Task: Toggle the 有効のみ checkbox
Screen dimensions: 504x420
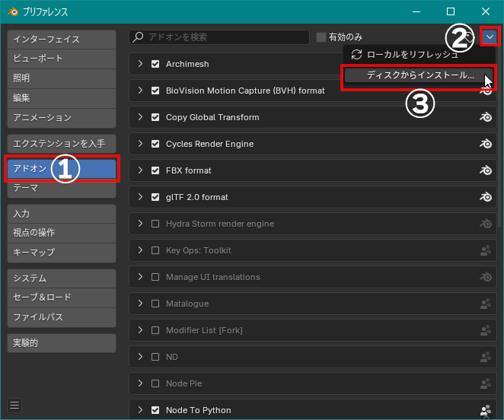Action: pyautogui.click(x=321, y=37)
